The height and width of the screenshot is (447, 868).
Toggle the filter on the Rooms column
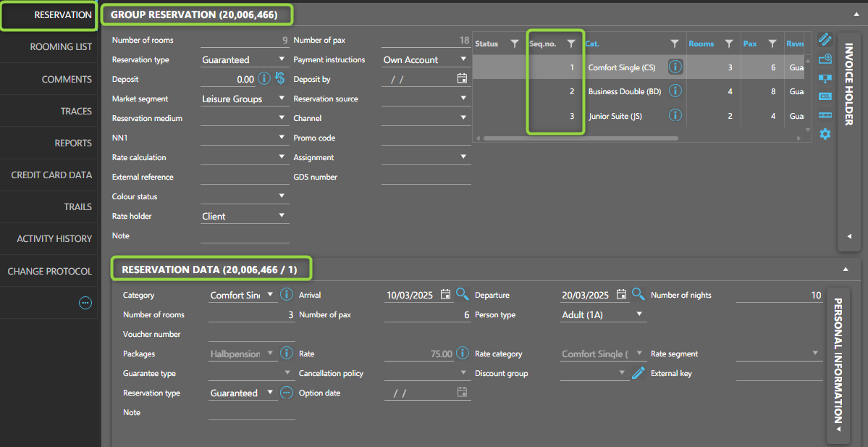729,43
